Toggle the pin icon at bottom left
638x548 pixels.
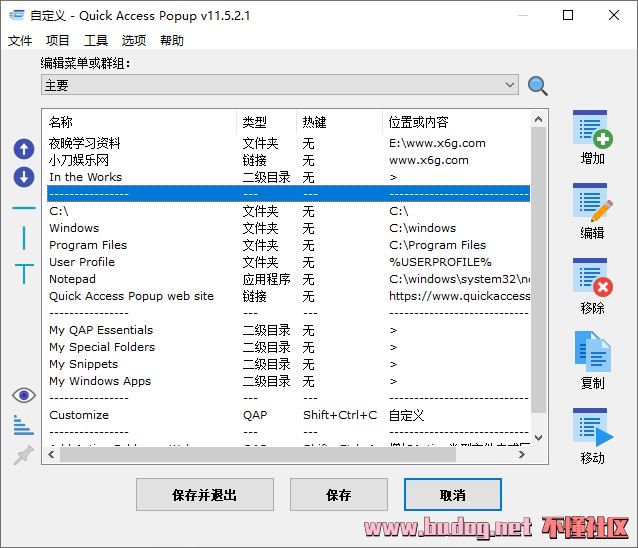[x=23, y=456]
